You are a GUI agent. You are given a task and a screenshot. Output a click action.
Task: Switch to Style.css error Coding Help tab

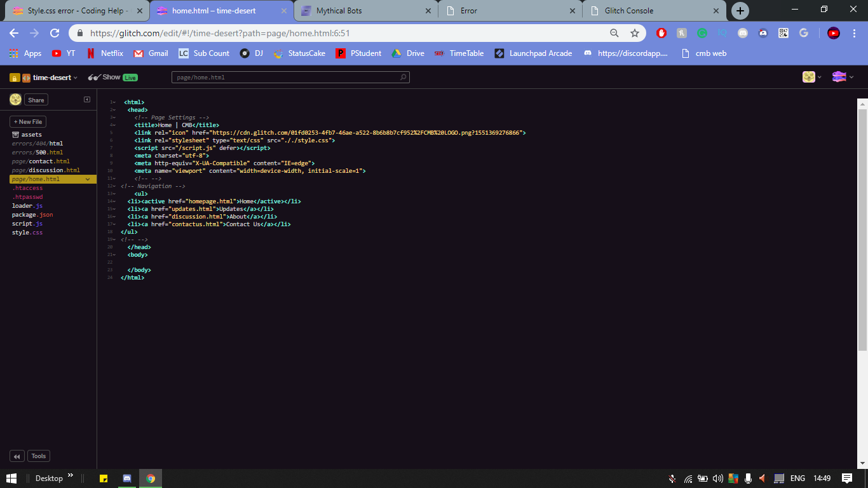(76, 11)
